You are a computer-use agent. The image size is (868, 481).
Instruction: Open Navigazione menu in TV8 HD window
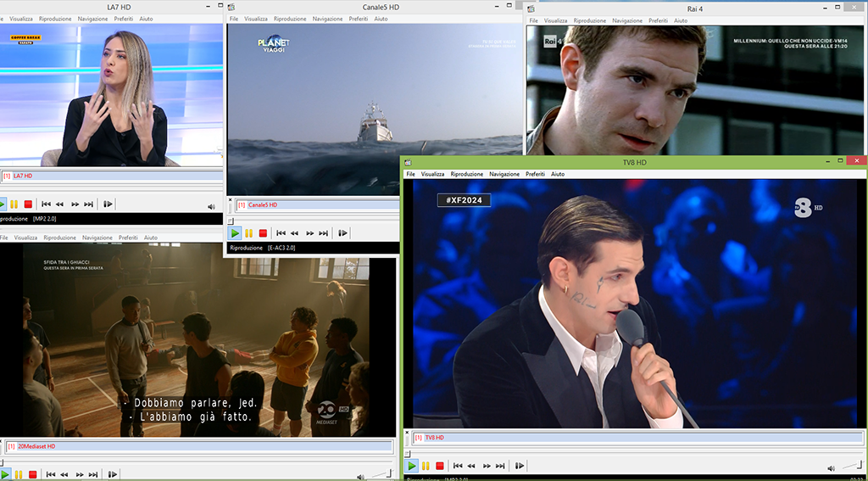(x=504, y=174)
